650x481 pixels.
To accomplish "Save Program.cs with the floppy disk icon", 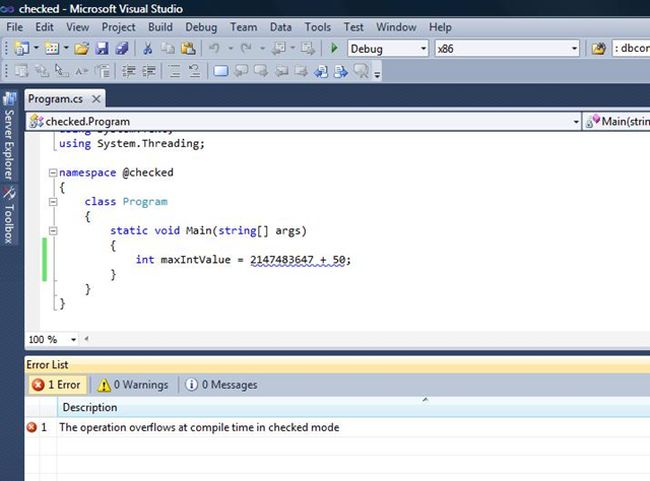I will 102,49.
